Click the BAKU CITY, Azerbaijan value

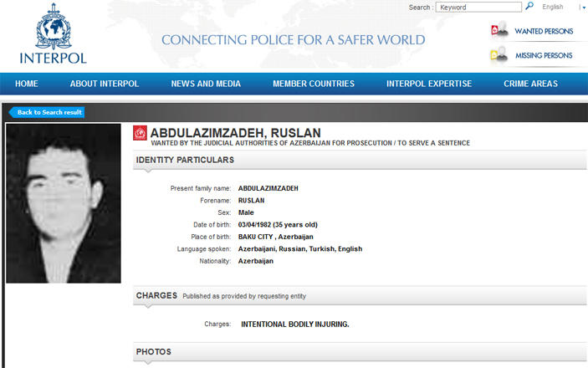(276, 237)
